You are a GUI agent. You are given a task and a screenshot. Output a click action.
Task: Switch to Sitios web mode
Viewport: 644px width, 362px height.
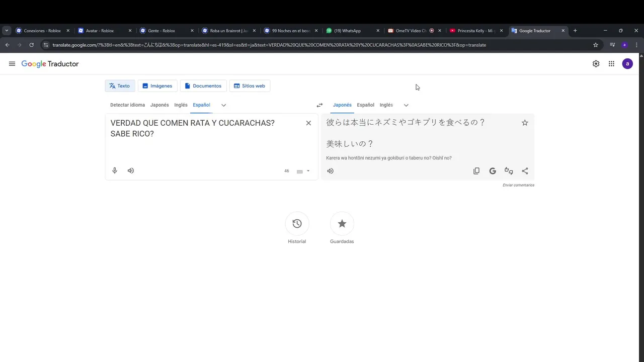coord(250,86)
